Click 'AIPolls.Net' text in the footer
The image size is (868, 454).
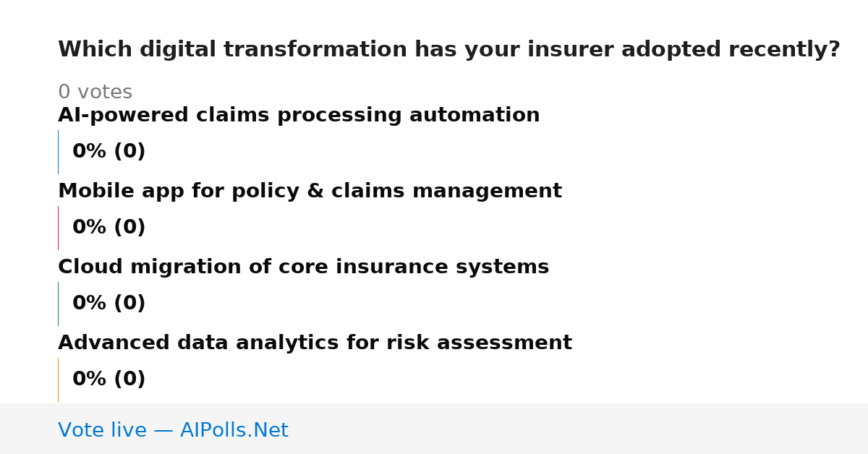pyautogui.click(x=234, y=431)
